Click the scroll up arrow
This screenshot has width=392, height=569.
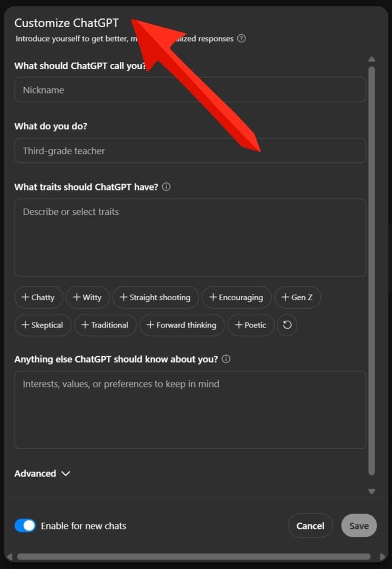tap(371, 59)
